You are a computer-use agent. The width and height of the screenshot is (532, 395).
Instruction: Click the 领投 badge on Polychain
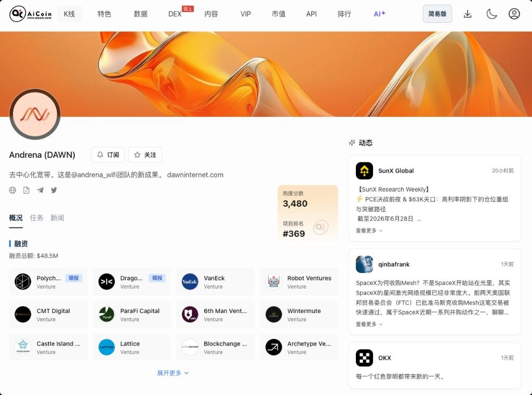click(74, 278)
